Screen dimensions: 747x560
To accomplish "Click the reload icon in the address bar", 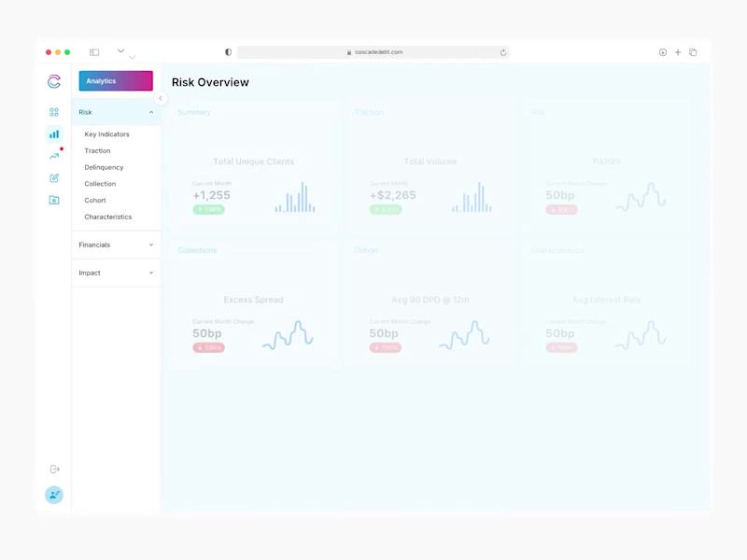I will point(502,52).
